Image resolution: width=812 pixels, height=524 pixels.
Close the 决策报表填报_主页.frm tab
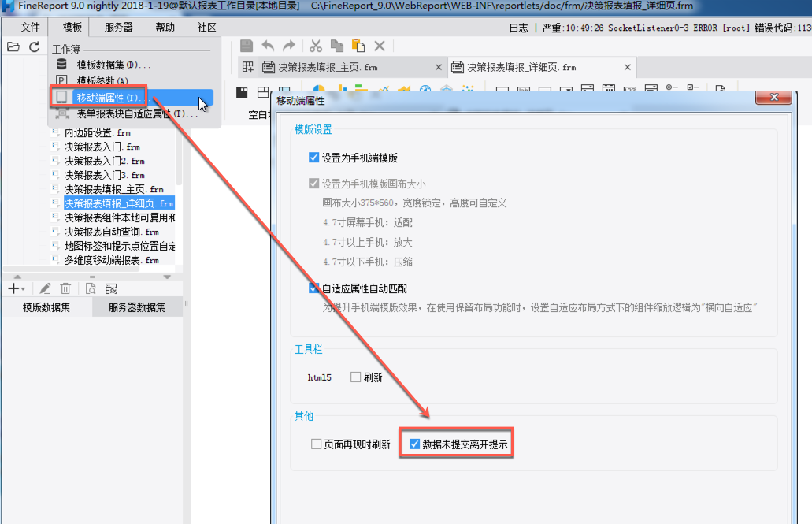439,68
